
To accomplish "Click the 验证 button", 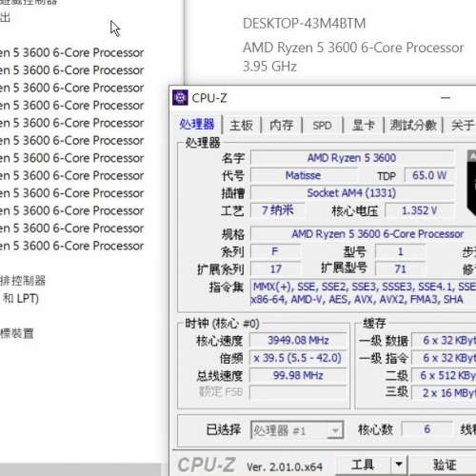I will coord(445,465).
